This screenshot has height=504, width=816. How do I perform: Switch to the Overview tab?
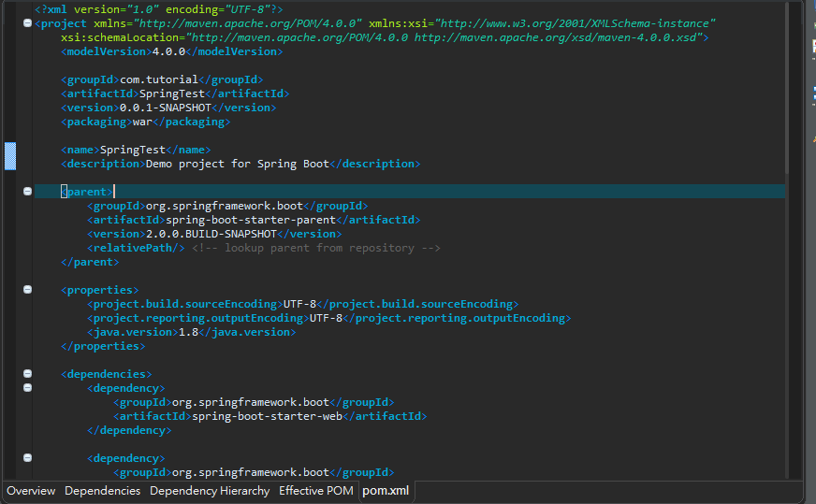click(x=31, y=491)
